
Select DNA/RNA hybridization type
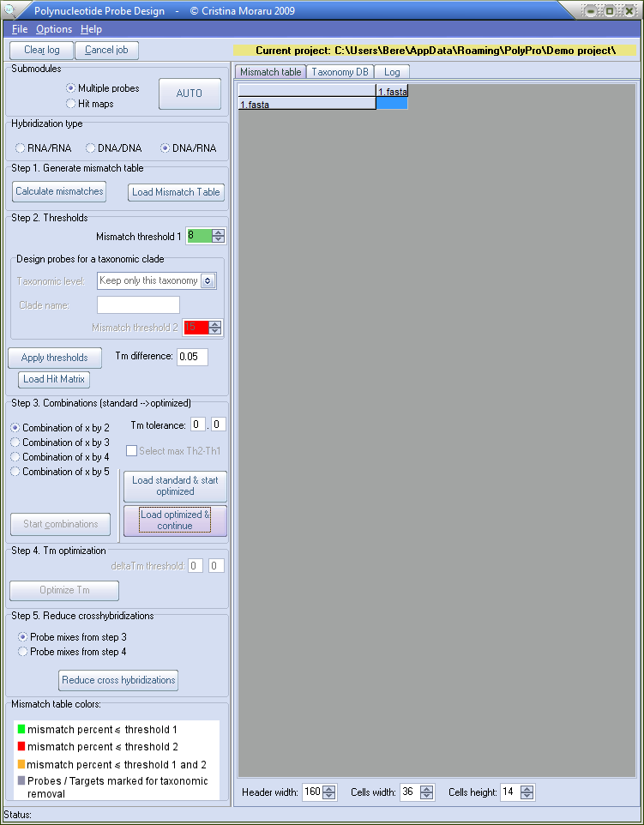tap(166, 148)
